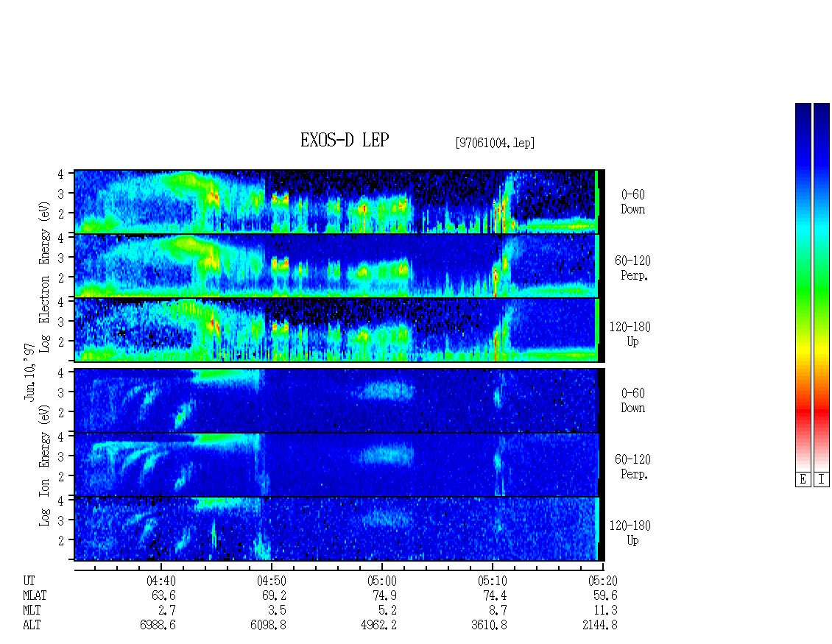
Task: Select ALT value 6988.6
Action: [158, 626]
